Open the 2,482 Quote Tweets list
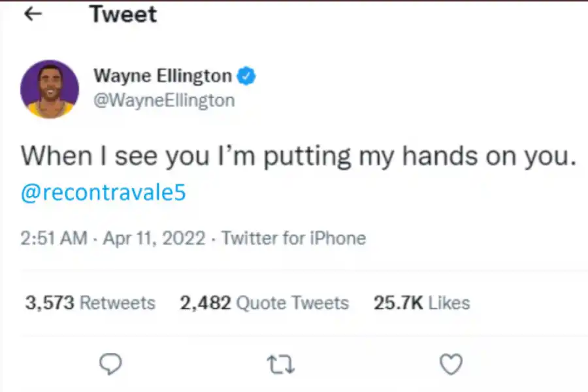This screenshot has height=392, width=588. point(264,302)
